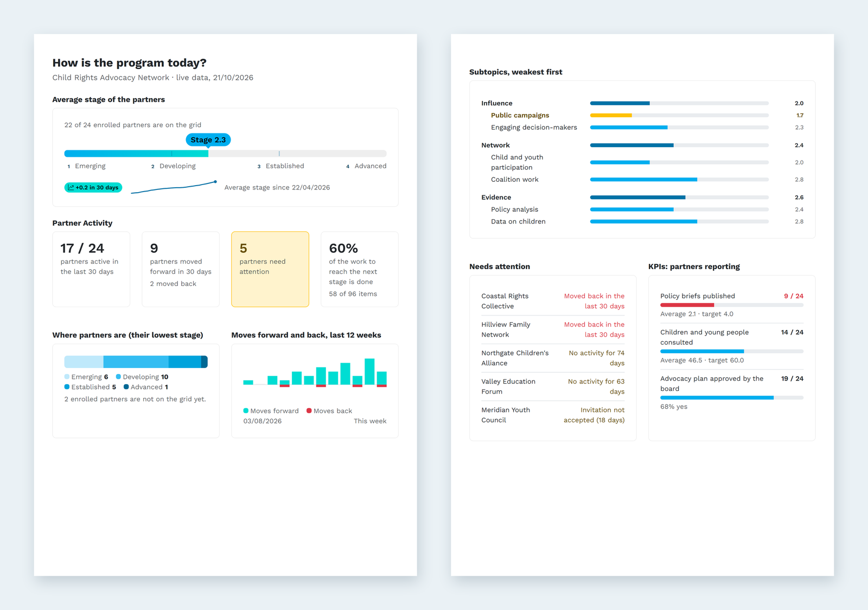This screenshot has height=610, width=868.
Task: Click the Advanced legend dot
Action: tap(126, 387)
